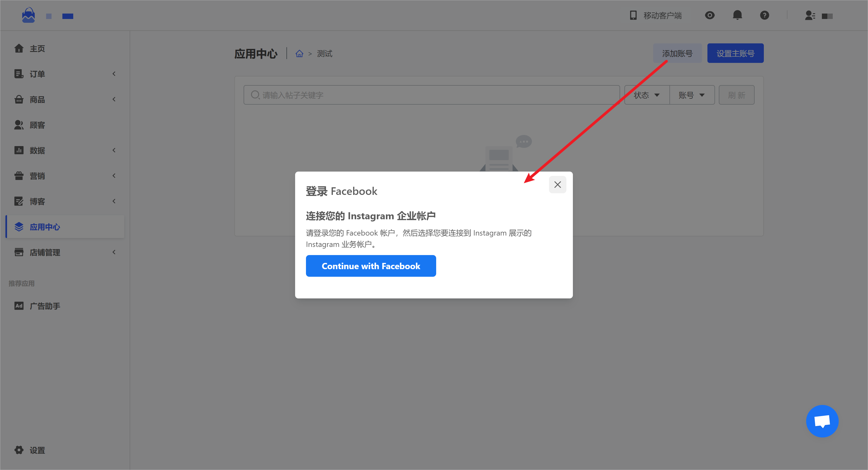Expand the 订单 menu chevron
This screenshot has height=470, width=868.
click(114, 74)
